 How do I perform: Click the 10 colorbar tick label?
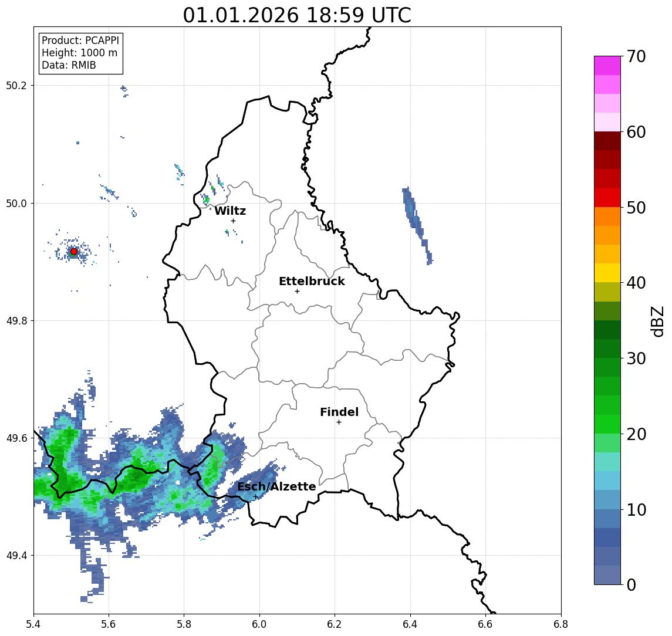tap(636, 509)
